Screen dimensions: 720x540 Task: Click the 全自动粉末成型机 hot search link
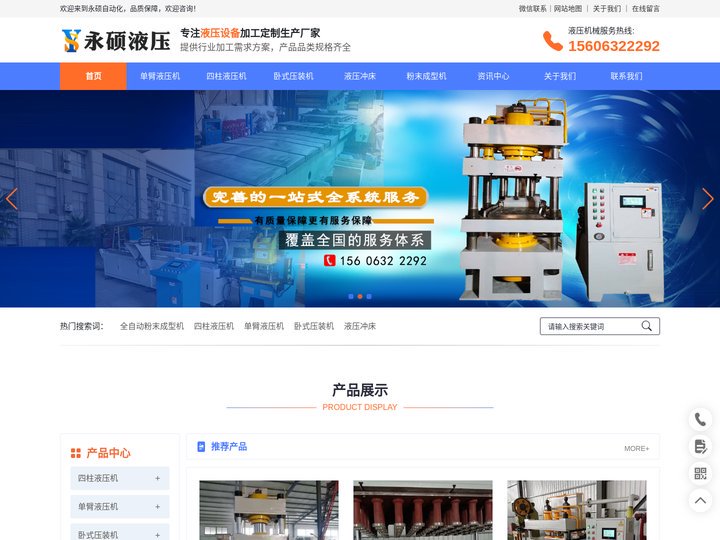(x=152, y=326)
